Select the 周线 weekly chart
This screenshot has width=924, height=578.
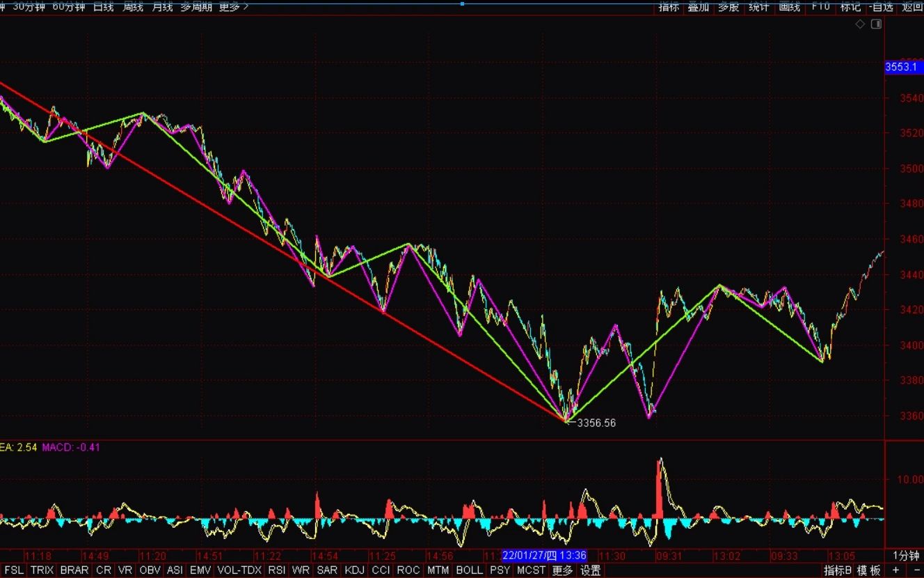point(133,6)
